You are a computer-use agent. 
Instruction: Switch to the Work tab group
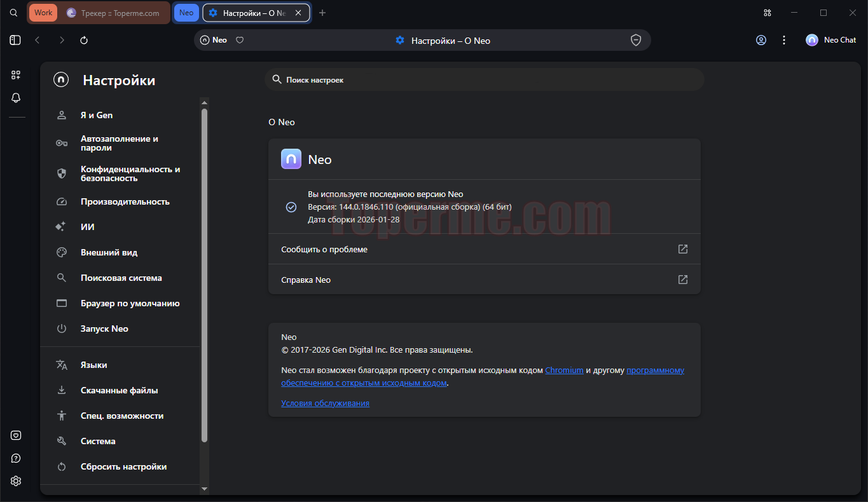[x=43, y=13]
